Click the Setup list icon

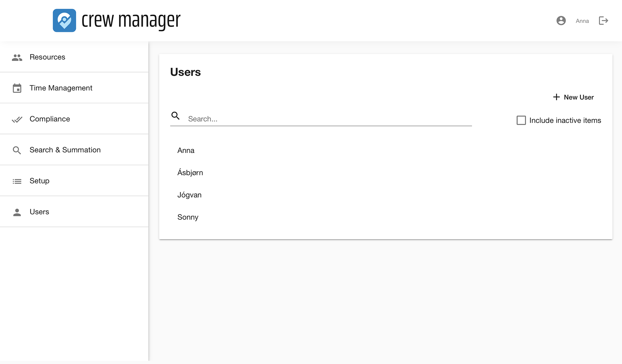(x=17, y=181)
